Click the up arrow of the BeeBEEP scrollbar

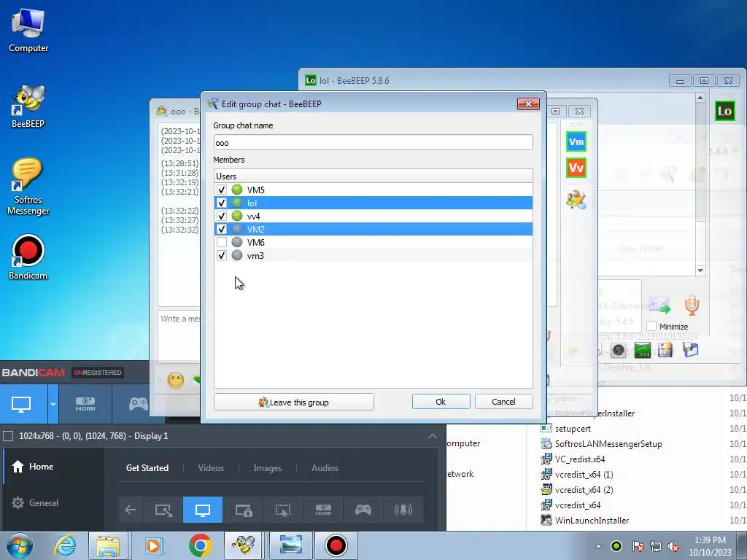(x=700, y=98)
